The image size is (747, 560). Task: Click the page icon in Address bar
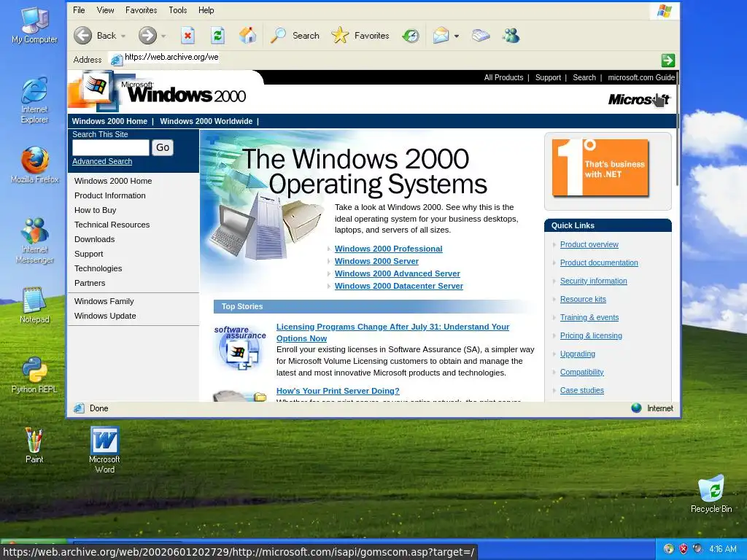coord(116,60)
